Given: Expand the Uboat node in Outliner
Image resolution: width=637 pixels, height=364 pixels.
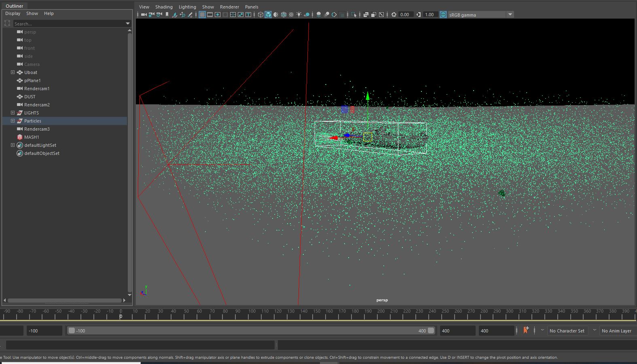Looking at the screenshot, I should pos(13,72).
